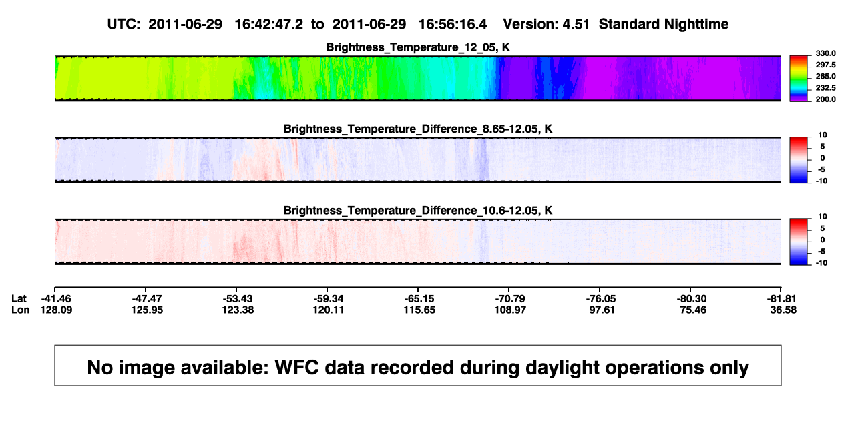Click the 8.65-12.05 temperature difference image strip
This screenshot has height=445, width=868.
pos(417,160)
